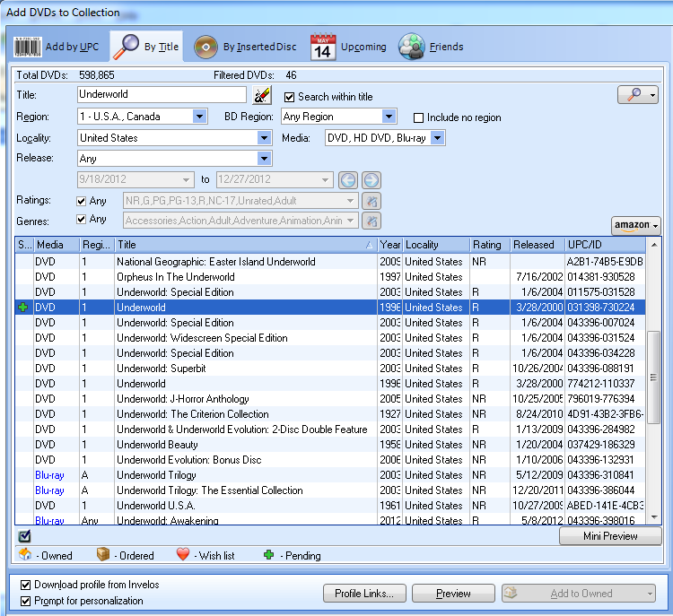Toggle the Genres Any checkbox
The height and width of the screenshot is (616, 673).
point(81,219)
